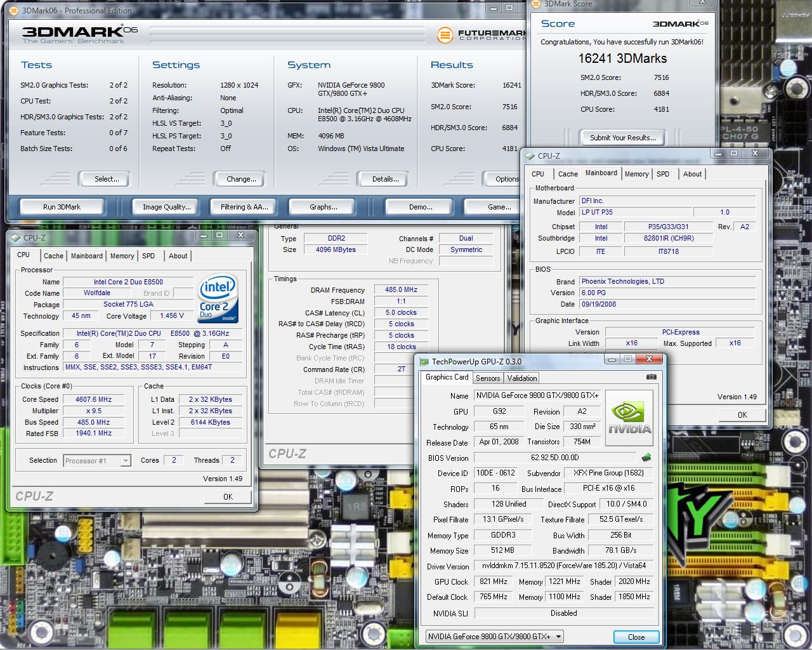Click the Rated FSB 1940.1 MHz field
812x650 pixels.
tap(93, 434)
